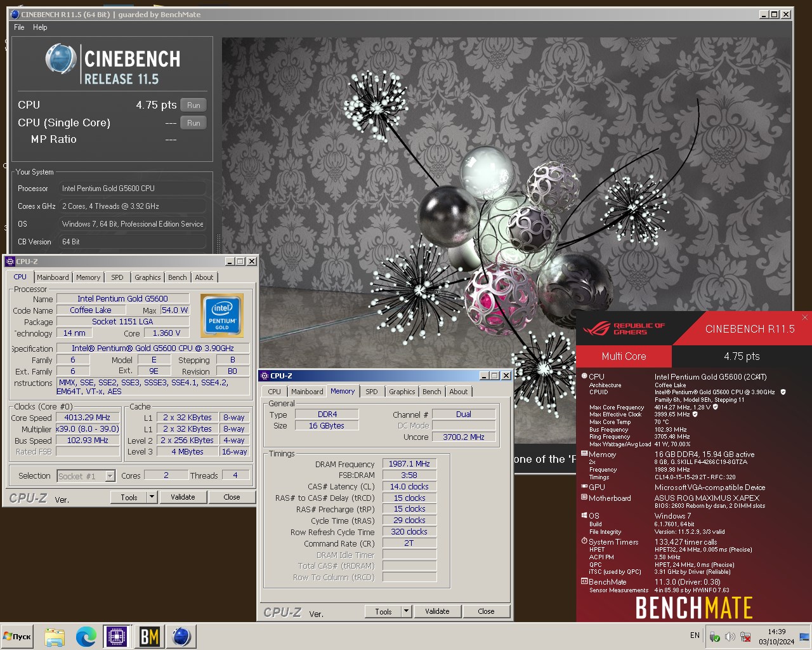Click the BenchMate section icon in panel
This screenshot has height=650, width=812.
click(584, 581)
